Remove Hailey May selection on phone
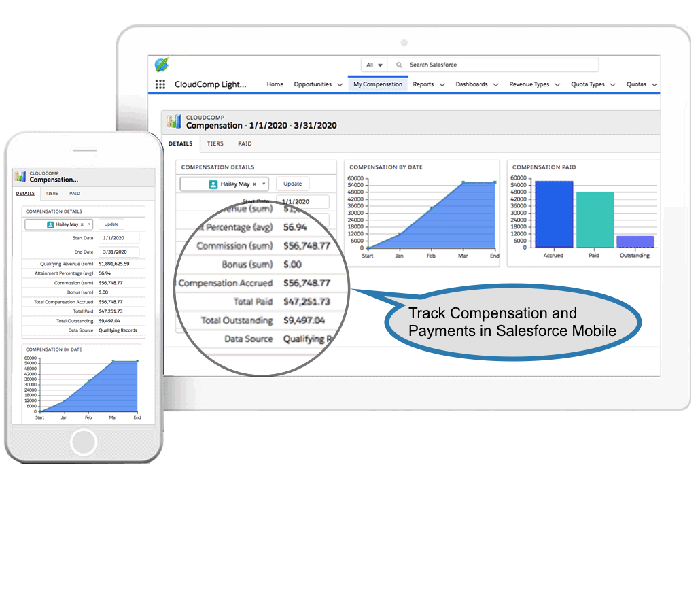The height and width of the screenshot is (614, 700). pos(82,224)
